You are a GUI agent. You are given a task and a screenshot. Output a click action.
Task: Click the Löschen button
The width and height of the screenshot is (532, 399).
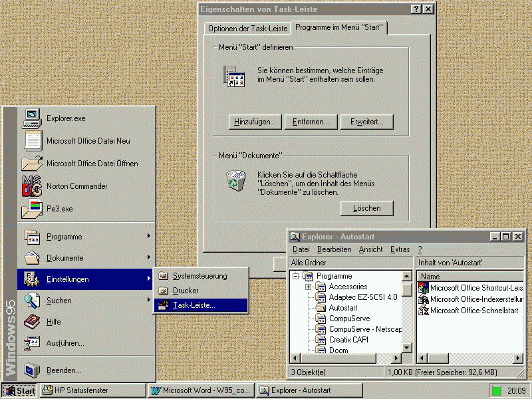367,208
